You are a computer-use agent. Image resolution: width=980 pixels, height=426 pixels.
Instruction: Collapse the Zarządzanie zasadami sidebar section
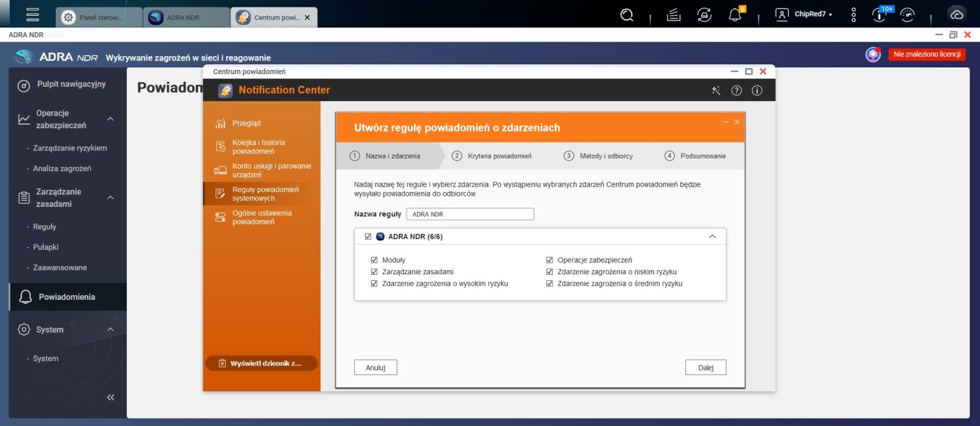110,198
